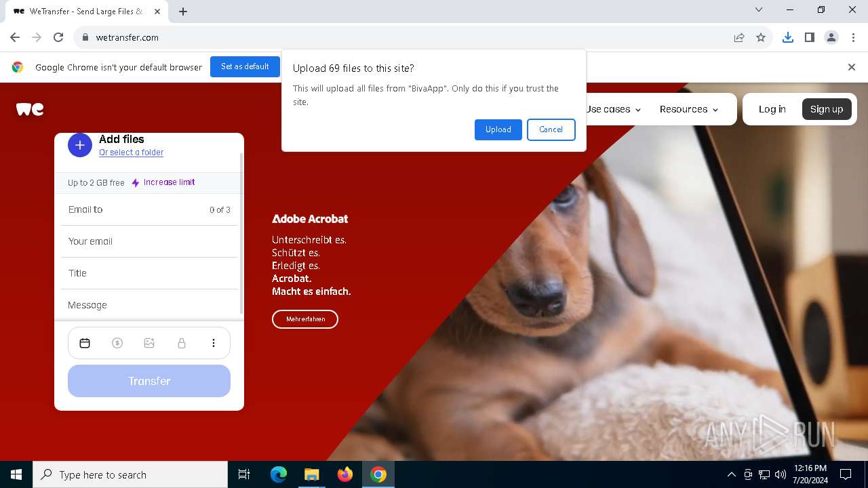Click the lightning bolt increase limit icon
The height and width of the screenshot is (488, 868).
click(x=136, y=182)
